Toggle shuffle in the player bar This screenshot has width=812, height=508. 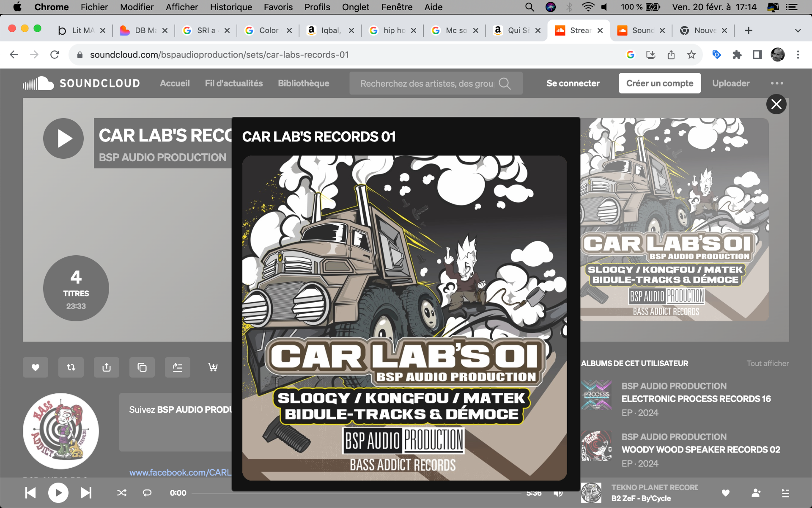coord(122,493)
